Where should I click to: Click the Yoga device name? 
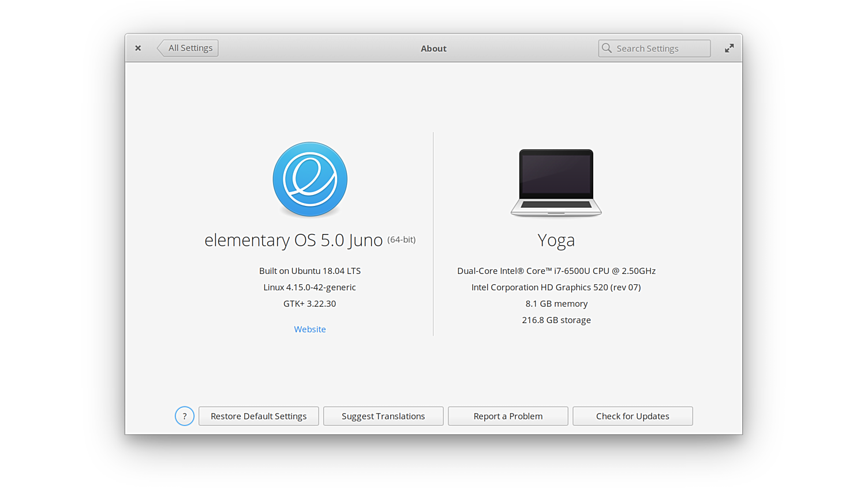(x=556, y=240)
